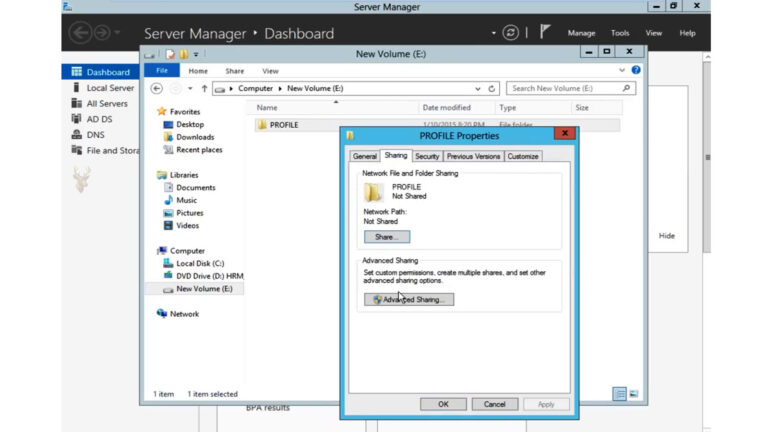The image size is (768, 432).
Task: Open Recent places in navigation pane
Action: 199,150
